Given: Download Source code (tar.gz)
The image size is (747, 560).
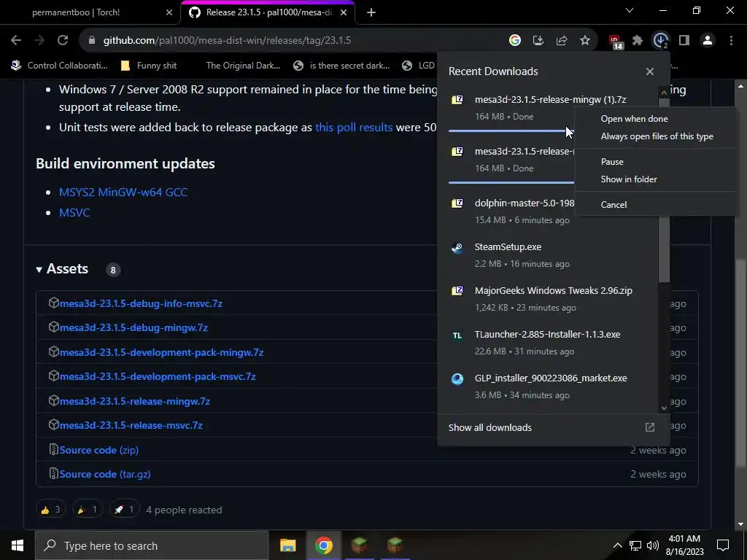Looking at the screenshot, I should click(x=105, y=474).
